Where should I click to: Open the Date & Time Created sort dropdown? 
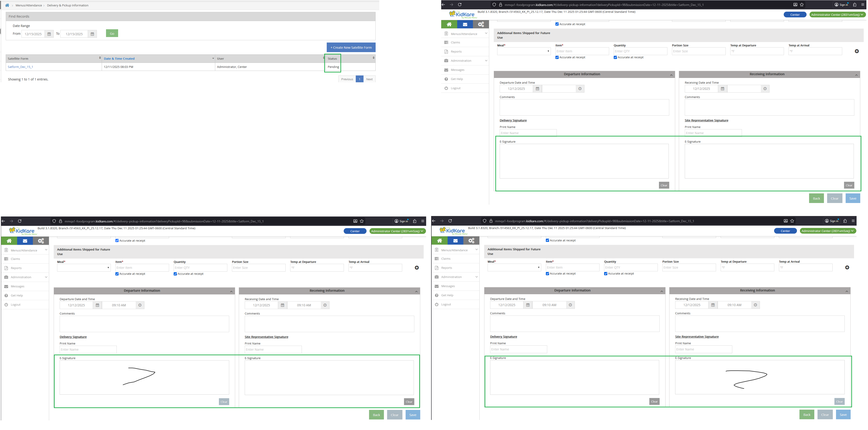(x=213, y=58)
